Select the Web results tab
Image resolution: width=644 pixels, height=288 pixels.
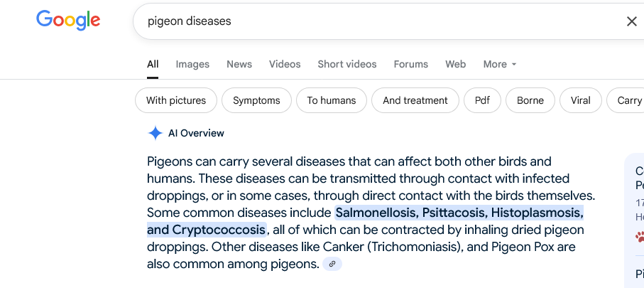(x=455, y=64)
